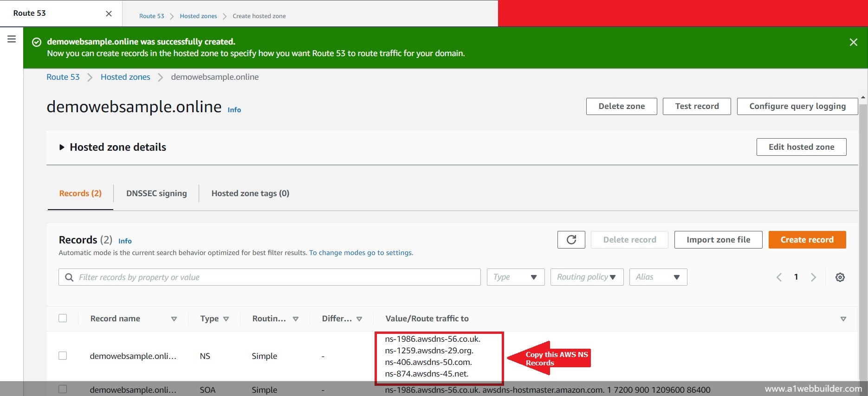Viewport: 868px width, 396px height.
Task: Click the NS type cell
Action: pyautogui.click(x=205, y=356)
